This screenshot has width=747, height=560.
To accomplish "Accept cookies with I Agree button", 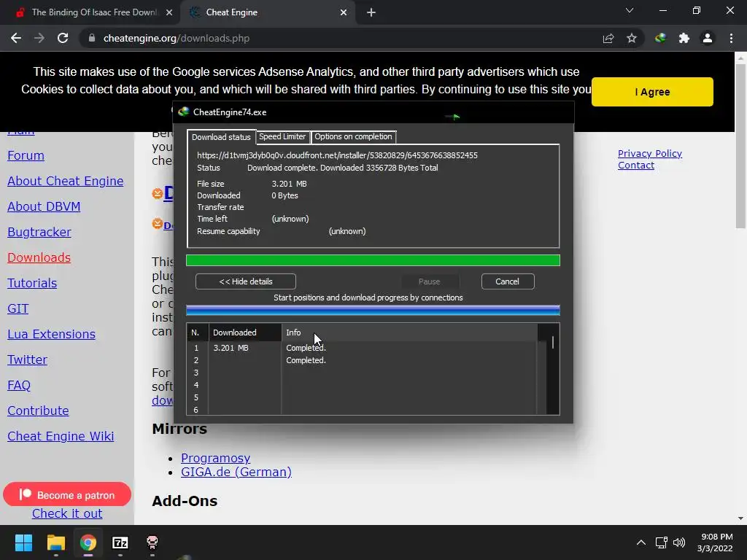I will click(652, 92).
